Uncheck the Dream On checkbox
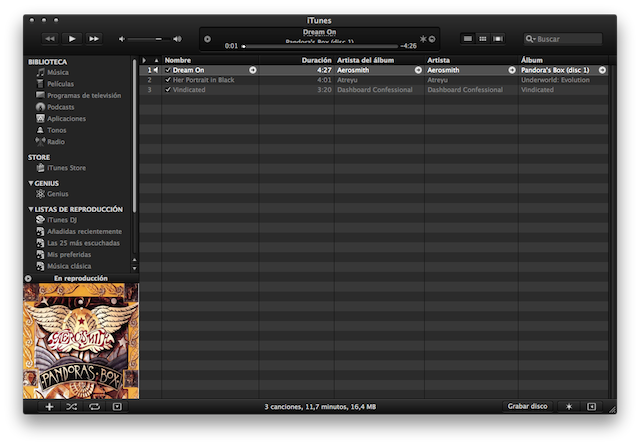 pos(168,70)
